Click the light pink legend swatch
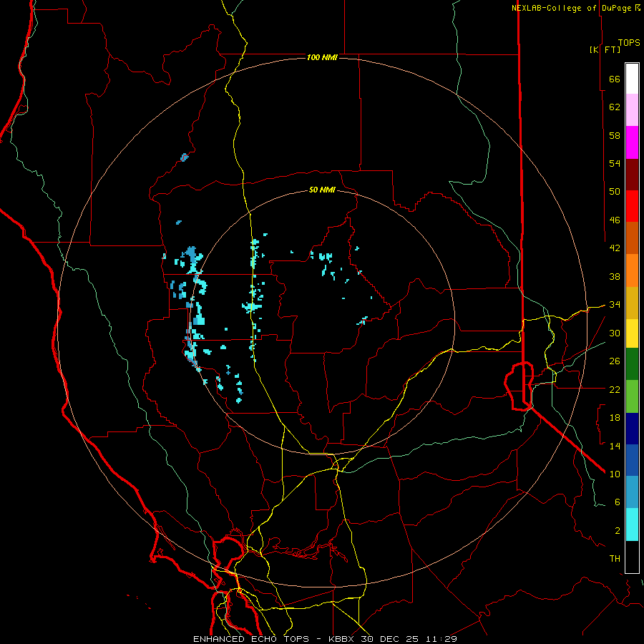This screenshot has width=644, height=644. [632, 110]
